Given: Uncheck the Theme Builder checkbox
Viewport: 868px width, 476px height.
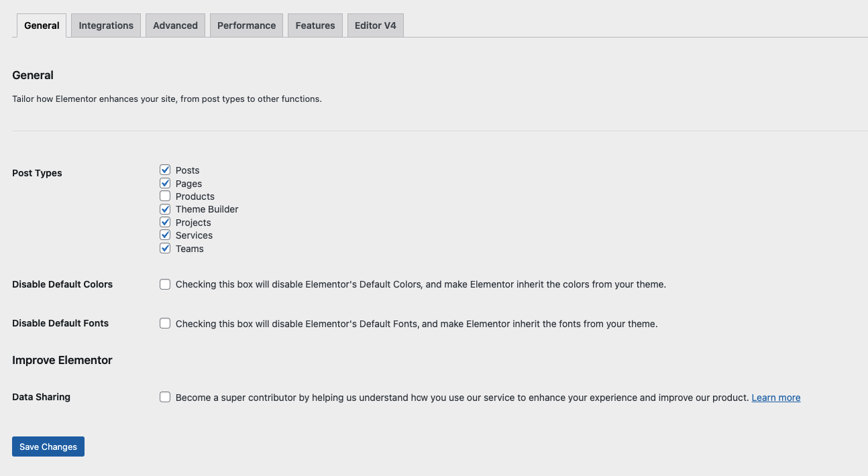Looking at the screenshot, I should 165,209.
